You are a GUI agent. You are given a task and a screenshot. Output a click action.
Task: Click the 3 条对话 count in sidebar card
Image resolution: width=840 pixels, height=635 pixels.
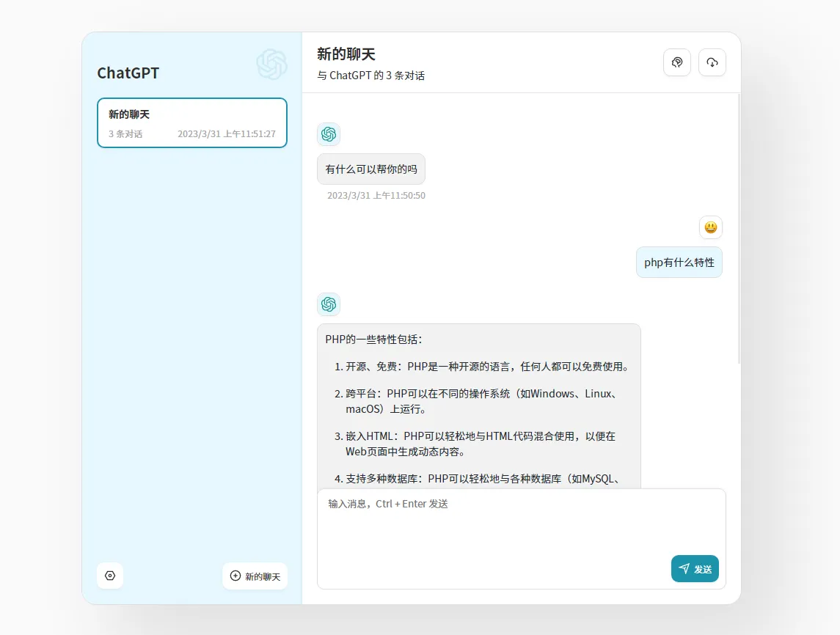[x=125, y=134]
